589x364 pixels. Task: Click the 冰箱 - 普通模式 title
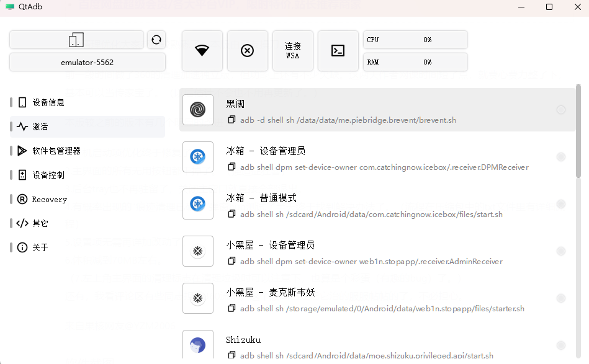(x=261, y=198)
